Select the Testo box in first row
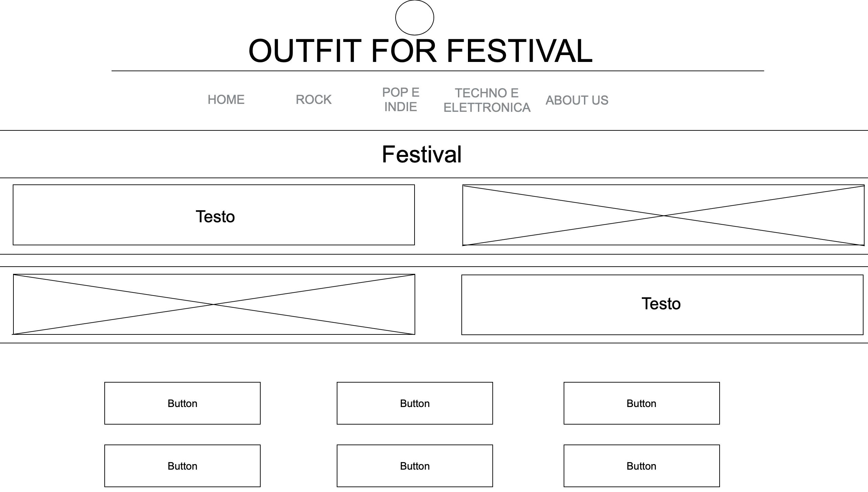This screenshot has height=492, width=868. (x=214, y=215)
